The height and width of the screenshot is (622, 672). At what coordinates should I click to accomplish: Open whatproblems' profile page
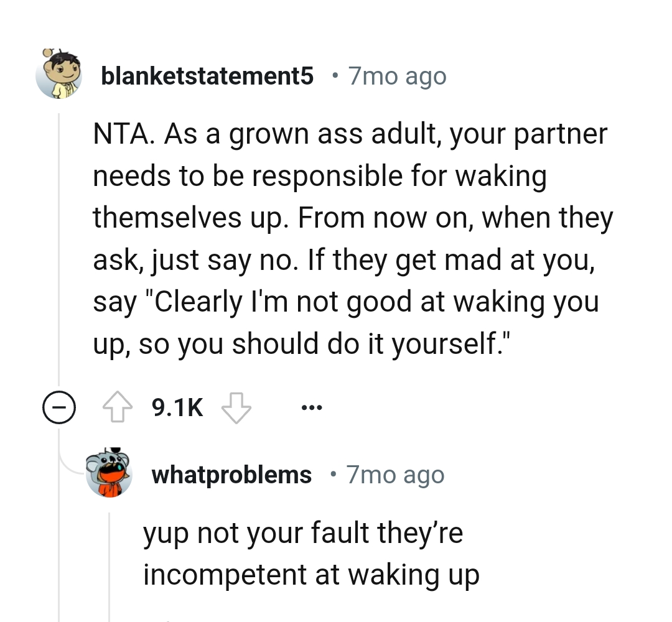[231, 473]
